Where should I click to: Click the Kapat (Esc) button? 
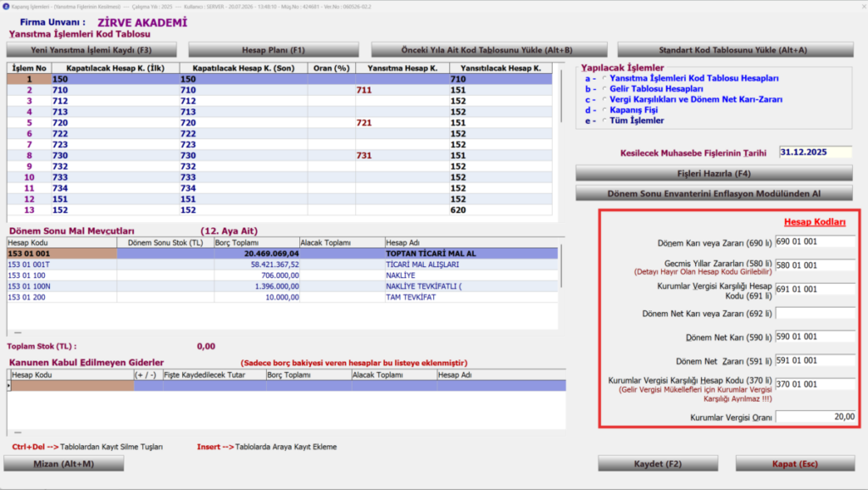pyautogui.click(x=795, y=464)
